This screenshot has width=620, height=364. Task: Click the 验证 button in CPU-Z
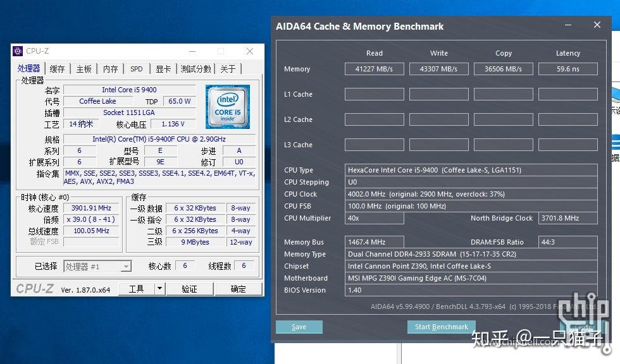[189, 289]
